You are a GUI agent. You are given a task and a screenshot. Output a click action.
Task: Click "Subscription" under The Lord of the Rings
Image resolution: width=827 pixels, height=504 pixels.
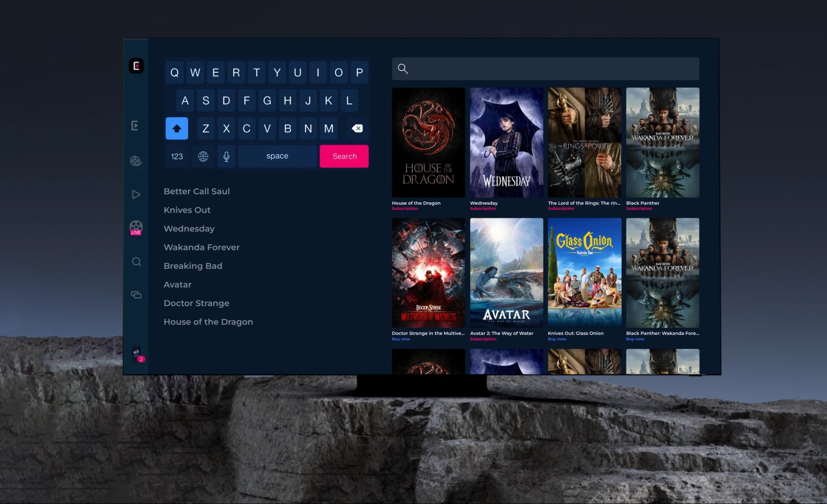tap(561, 209)
